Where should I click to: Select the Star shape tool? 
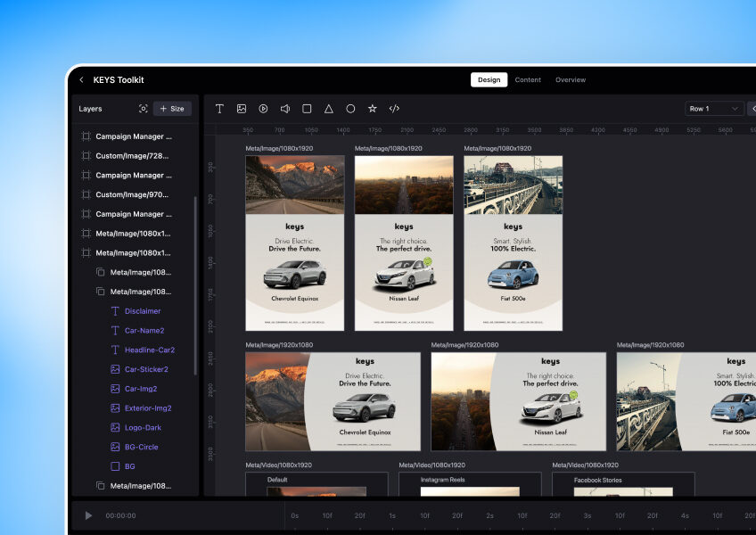pos(373,109)
